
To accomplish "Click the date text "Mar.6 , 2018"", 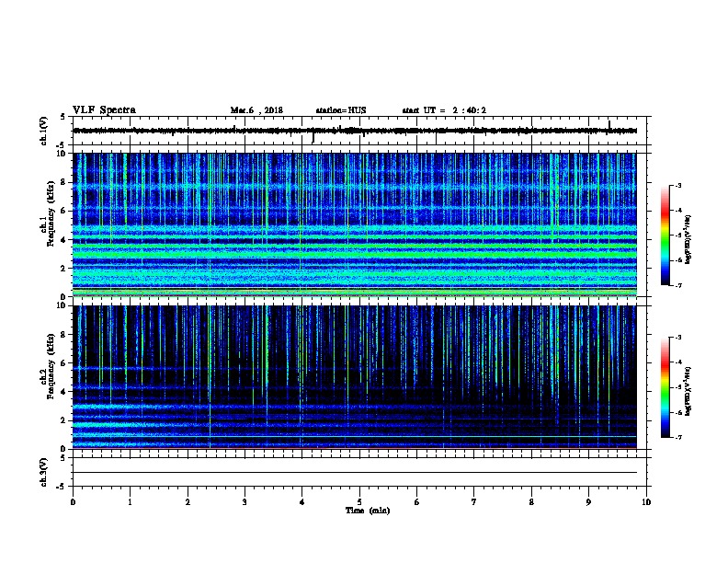I will click(x=256, y=110).
